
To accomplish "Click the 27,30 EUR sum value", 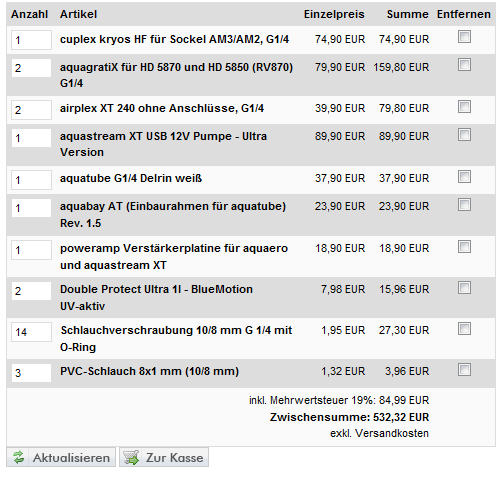I will point(404,330).
